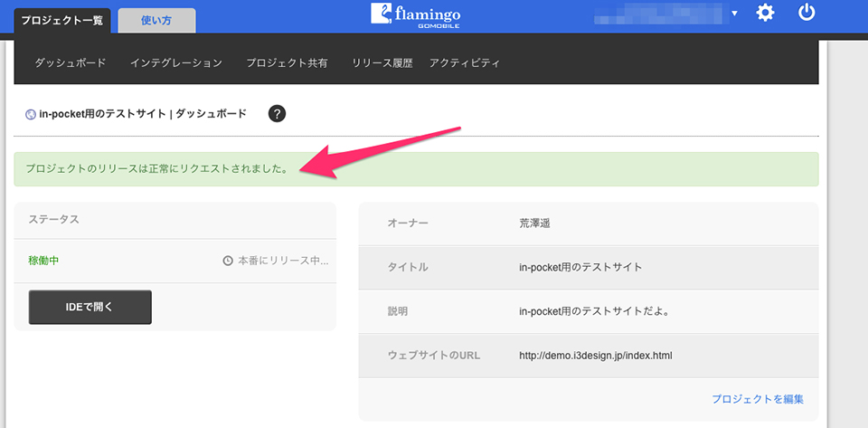The width and height of the screenshot is (868, 428).
Task: Switch to 使い方 tab
Action: (156, 21)
